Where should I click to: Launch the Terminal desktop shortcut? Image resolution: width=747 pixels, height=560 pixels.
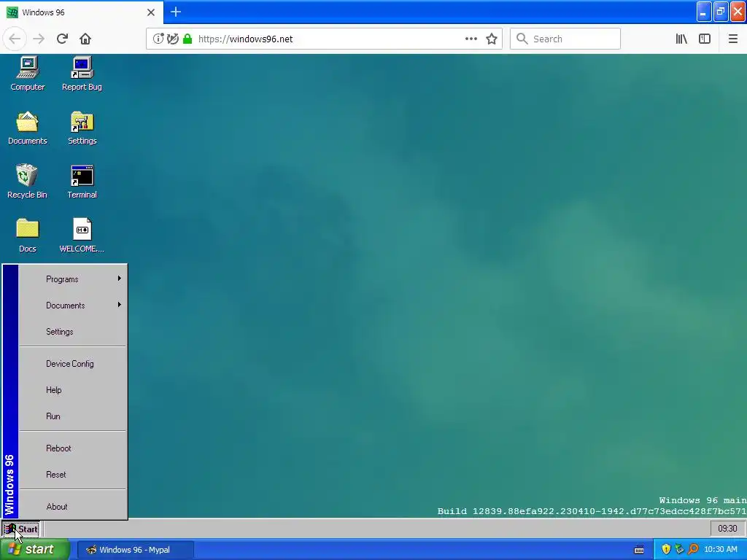coord(82,182)
